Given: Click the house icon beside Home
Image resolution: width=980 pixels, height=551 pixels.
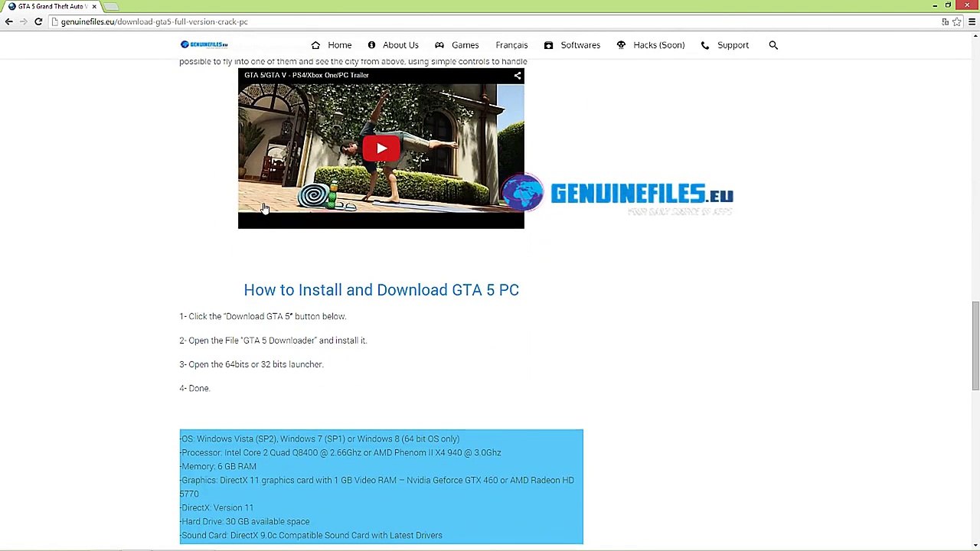Looking at the screenshot, I should pyautogui.click(x=315, y=45).
